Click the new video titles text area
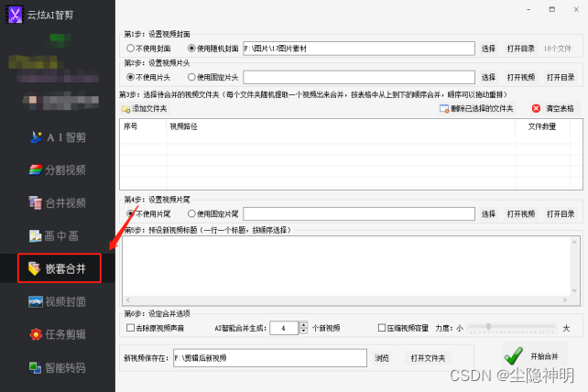The image size is (588, 392). (346, 266)
